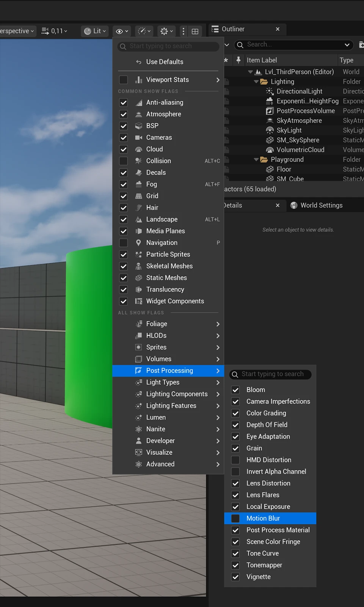
Task: Click the Navigation pin icon
Action: pos(139,243)
